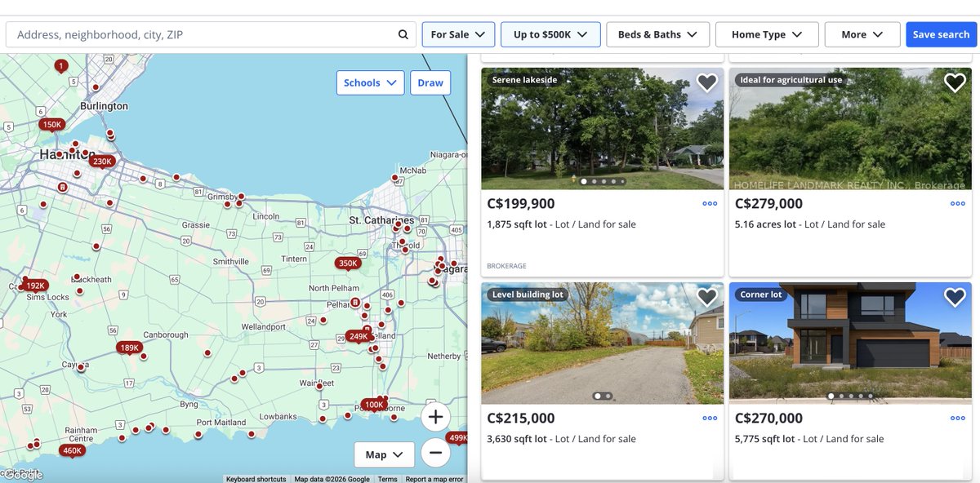Click Report a map error link
The height and width of the screenshot is (483, 980).
[x=434, y=479]
